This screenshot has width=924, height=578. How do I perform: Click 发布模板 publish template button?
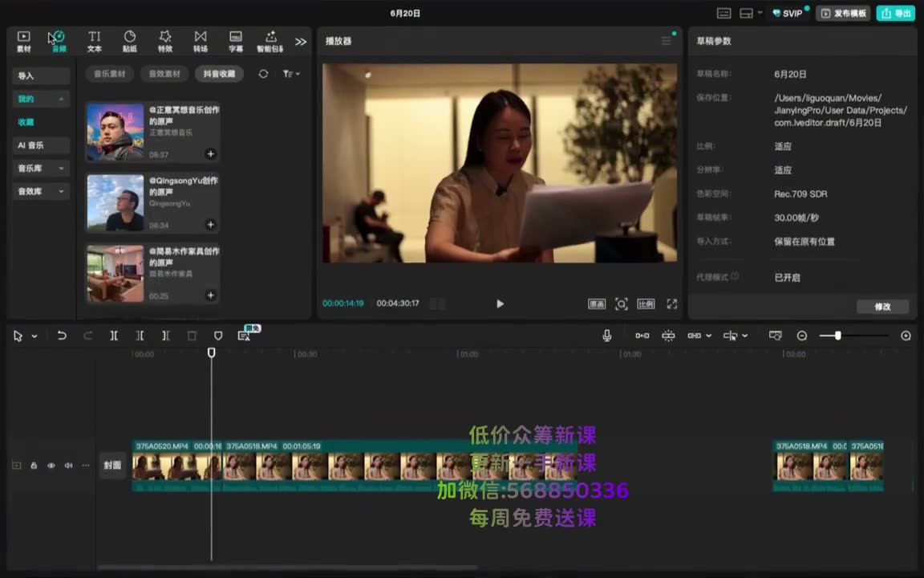tap(843, 13)
